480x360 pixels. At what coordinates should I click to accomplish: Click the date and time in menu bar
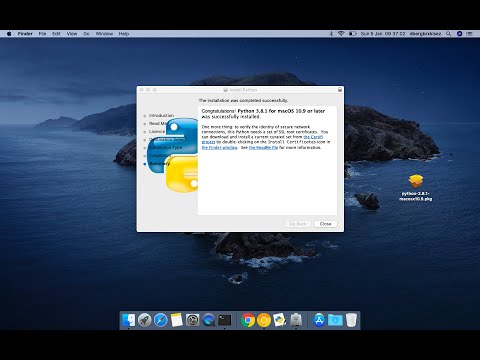[x=383, y=34]
